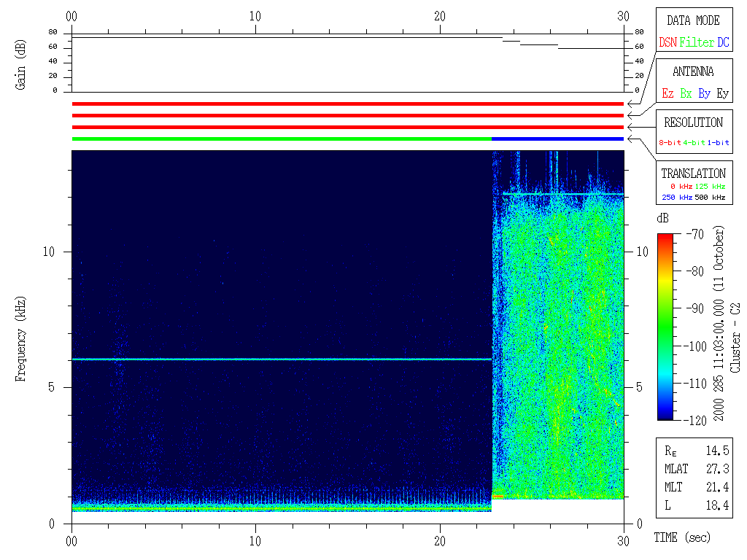Click the TIME (sec) axis label
747x560 pixels.
click(x=681, y=537)
